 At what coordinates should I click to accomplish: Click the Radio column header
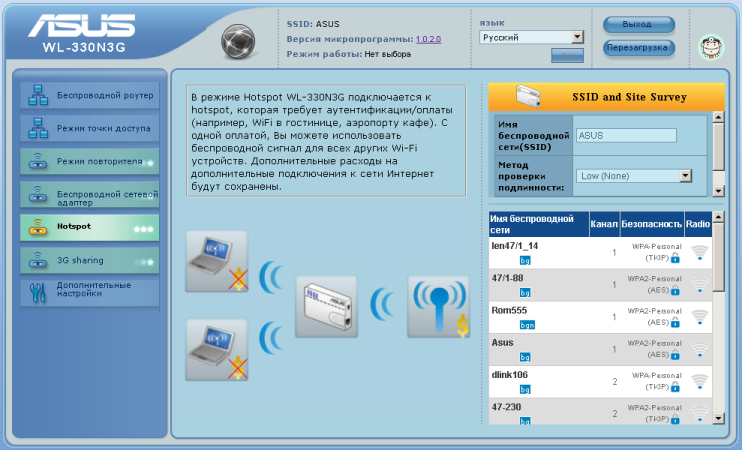(698, 224)
